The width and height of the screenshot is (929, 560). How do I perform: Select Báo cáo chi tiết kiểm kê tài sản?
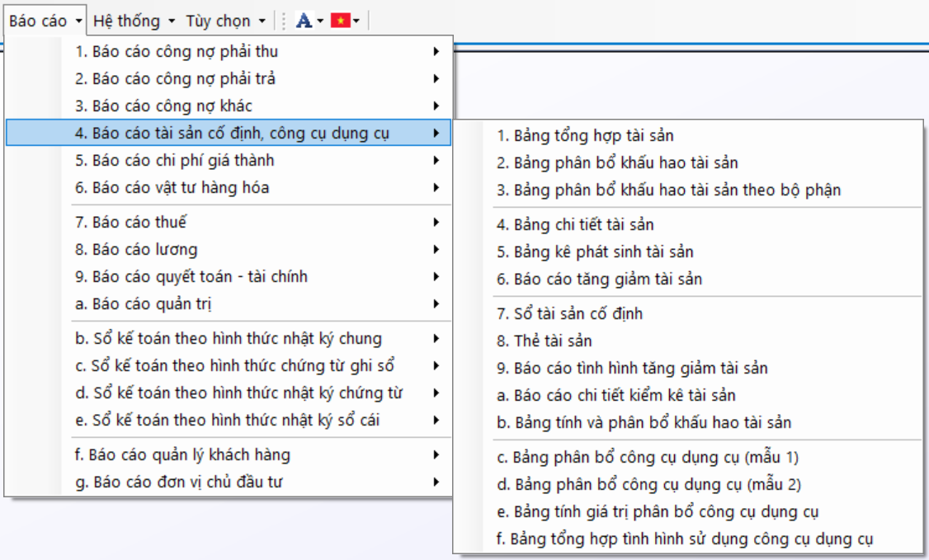pos(615,395)
